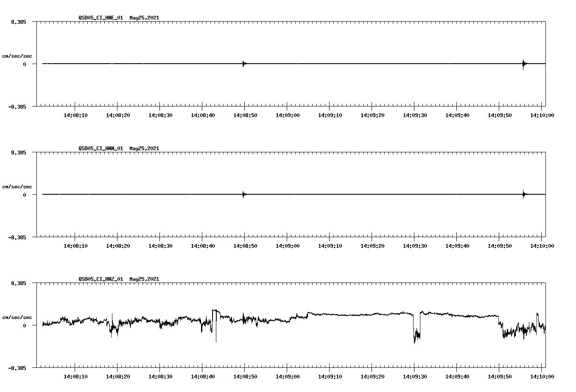
Task: Click the cm/sec/sec unit label on top plot
Action: click(17, 55)
